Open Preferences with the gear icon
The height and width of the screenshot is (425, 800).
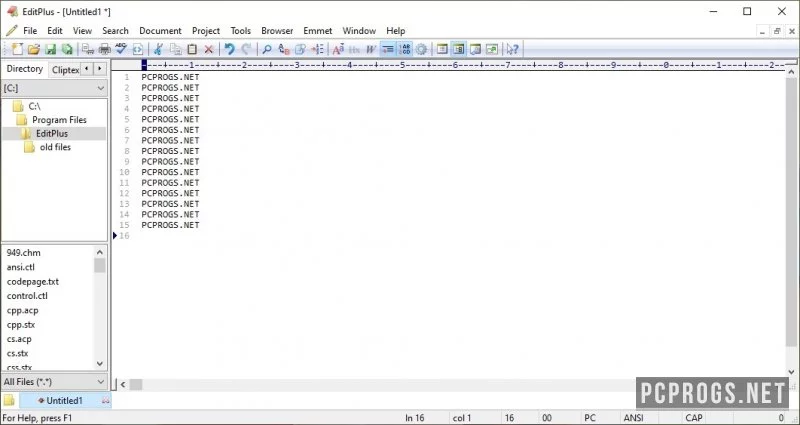[x=421, y=49]
